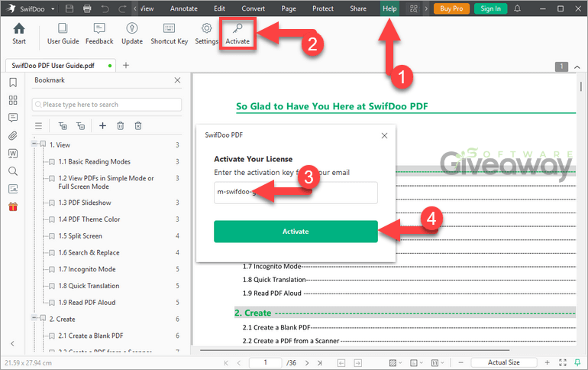Open the comments sidebar icon
Viewport: 588px width, 370px height.
(13, 118)
